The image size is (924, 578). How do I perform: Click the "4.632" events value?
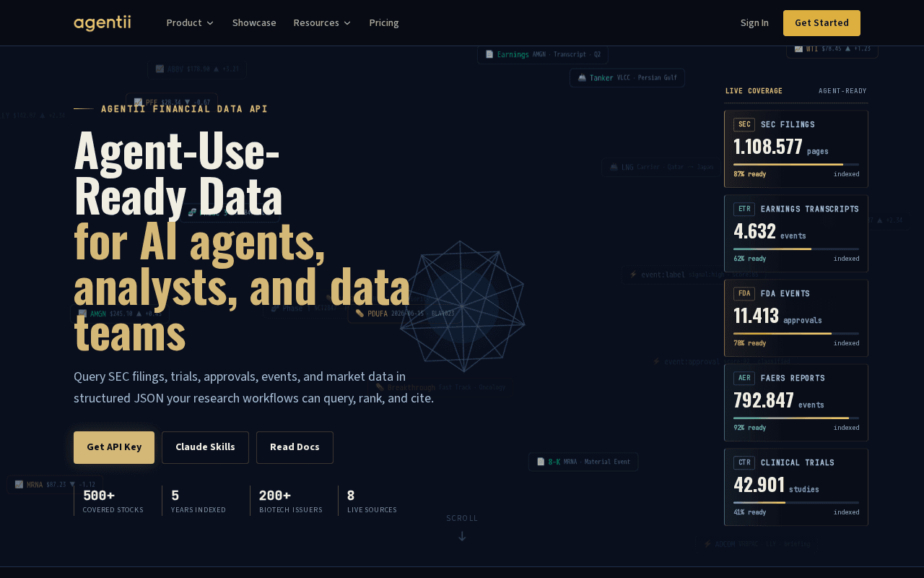(754, 232)
